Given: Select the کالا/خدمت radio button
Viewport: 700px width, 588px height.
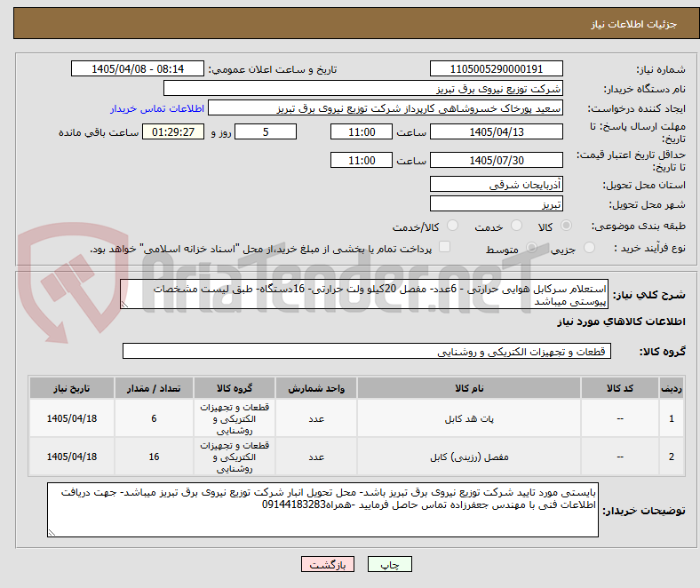Looking at the screenshot, I should [x=453, y=226].
